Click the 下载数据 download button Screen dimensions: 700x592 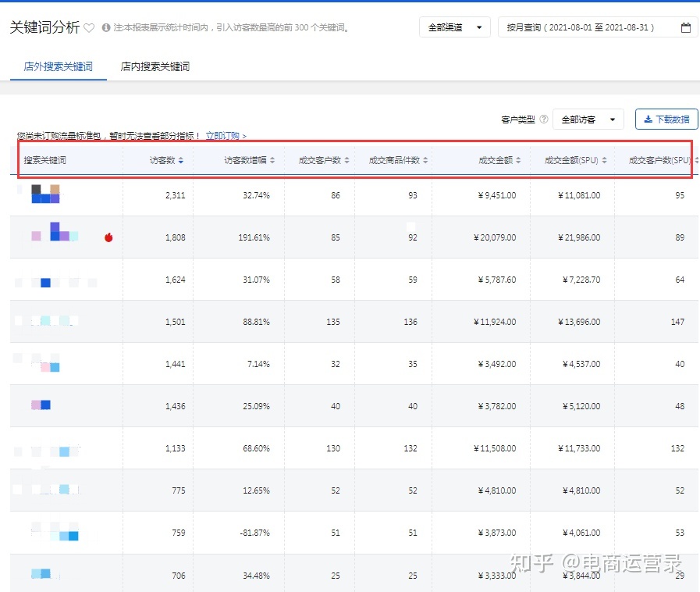point(666,119)
